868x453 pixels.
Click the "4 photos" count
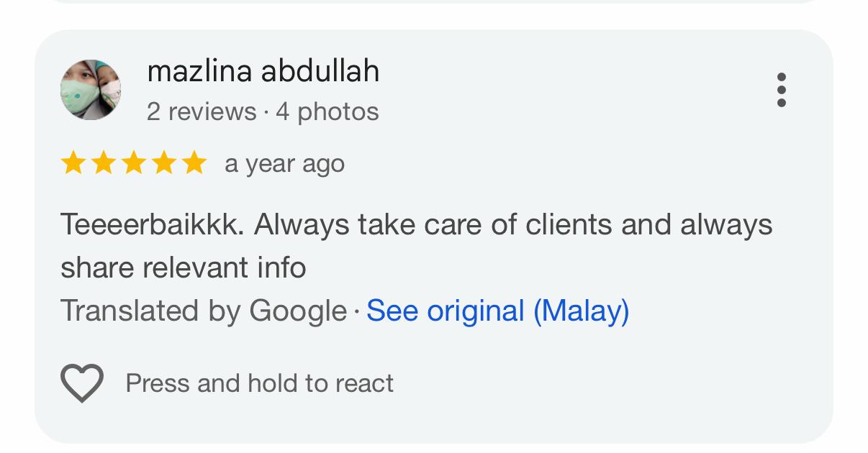coord(327,112)
